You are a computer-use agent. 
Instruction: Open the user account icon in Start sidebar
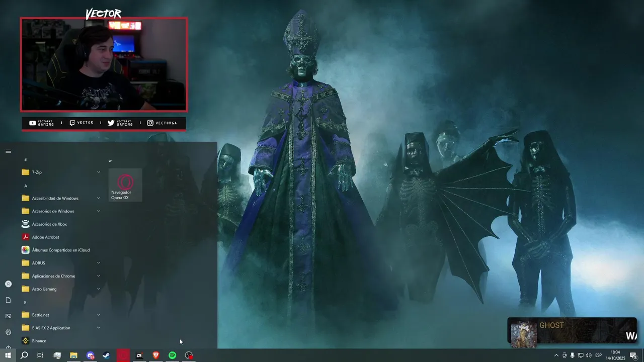coord(8,284)
